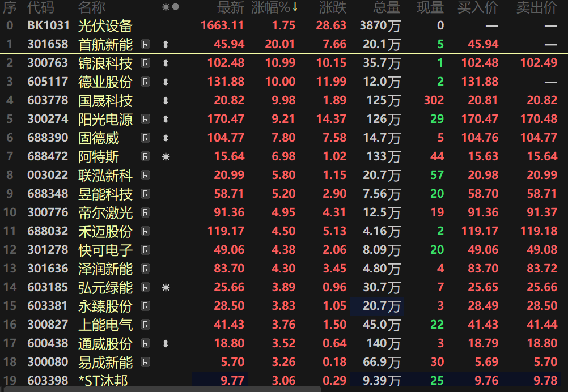This screenshot has width=568, height=392.
Task: Select stock 禾迈股份 by name
Action: pyautogui.click(x=105, y=231)
